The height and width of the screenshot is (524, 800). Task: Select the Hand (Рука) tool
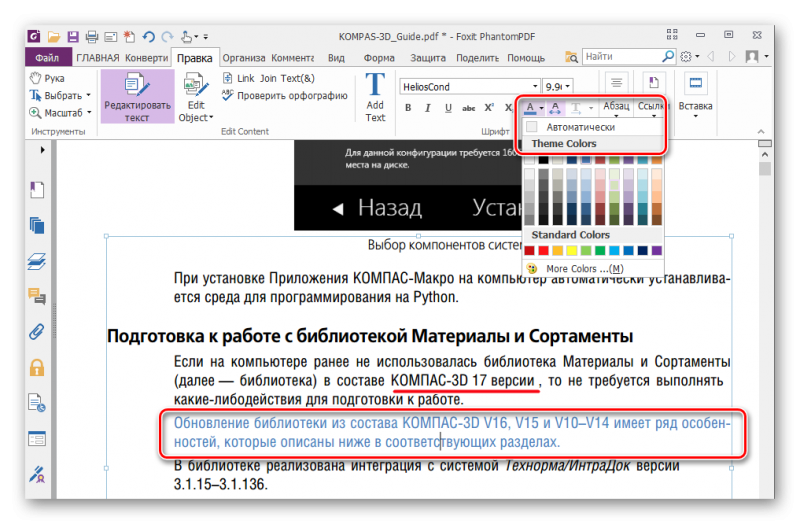pos(47,78)
